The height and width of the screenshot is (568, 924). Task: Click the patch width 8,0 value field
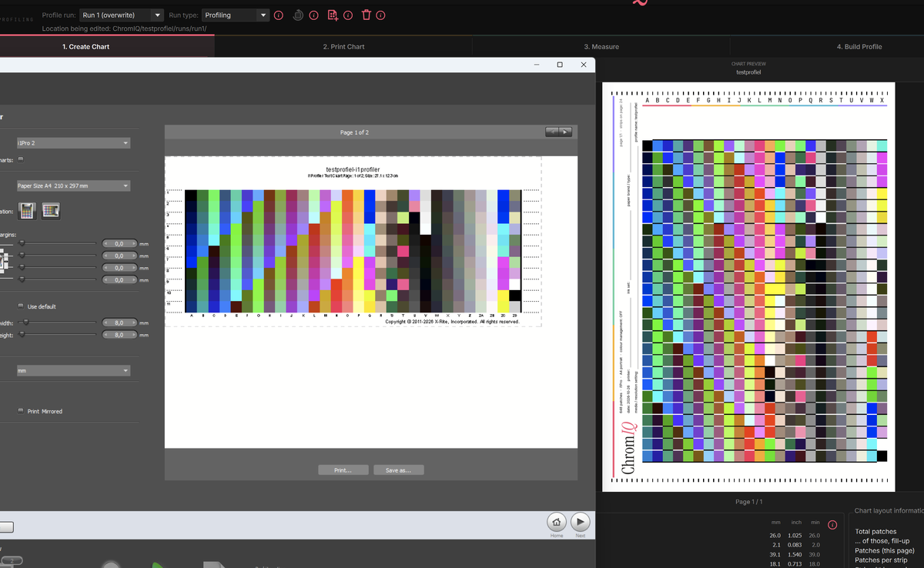(x=119, y=322)
